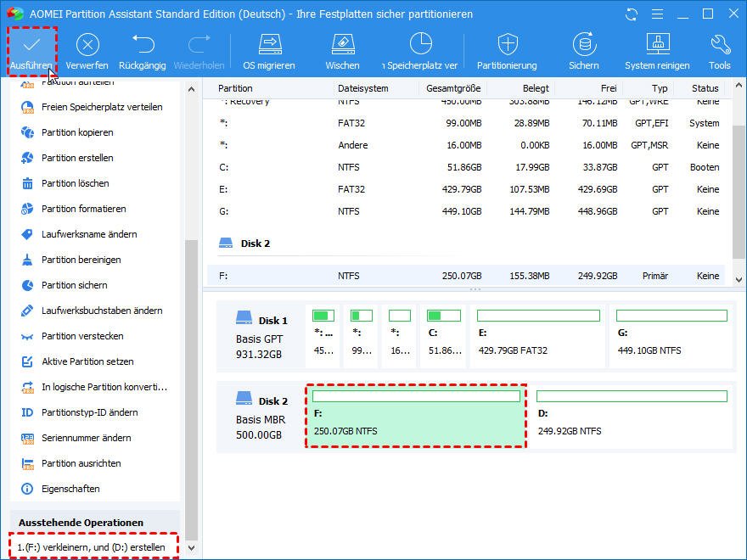Viewport: 747px width, 560px height.
Task: Click the Ausstehende Operationen panel header
Action: pos(94,523)
